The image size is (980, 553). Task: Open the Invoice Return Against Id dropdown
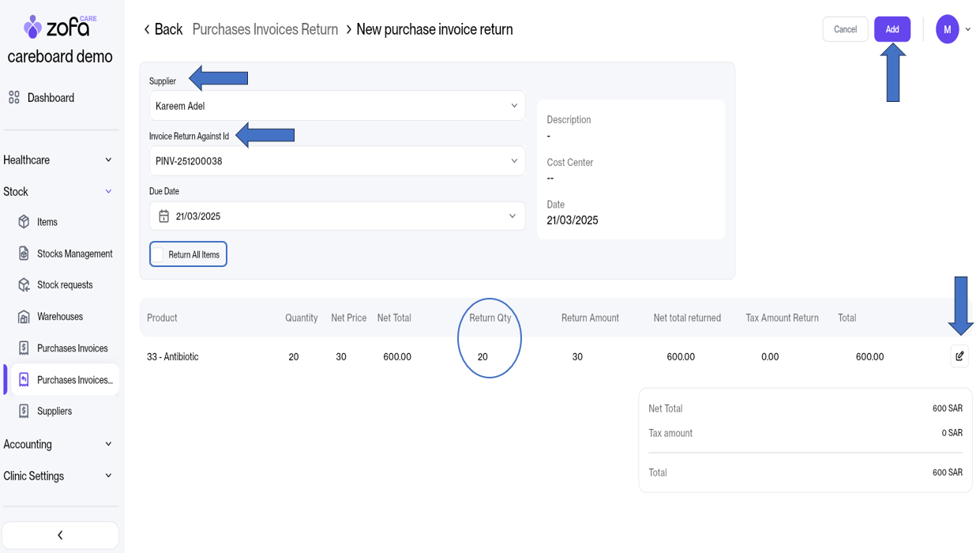[337, 161]
